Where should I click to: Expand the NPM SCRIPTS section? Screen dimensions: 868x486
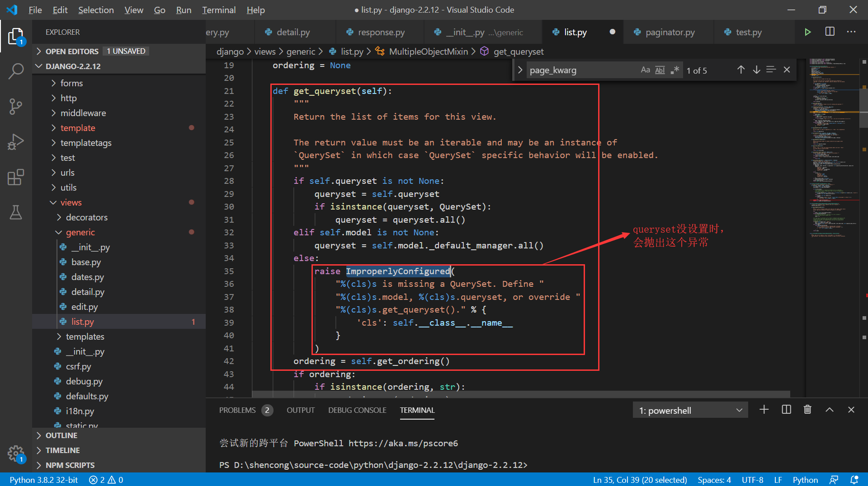point(119,465)
